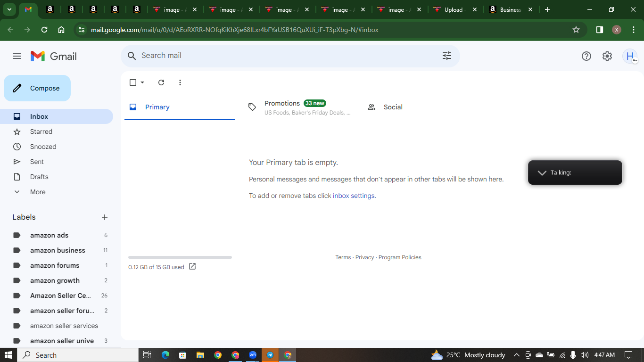
Task: Focus the Search mail field
Action: coord(290,56)
